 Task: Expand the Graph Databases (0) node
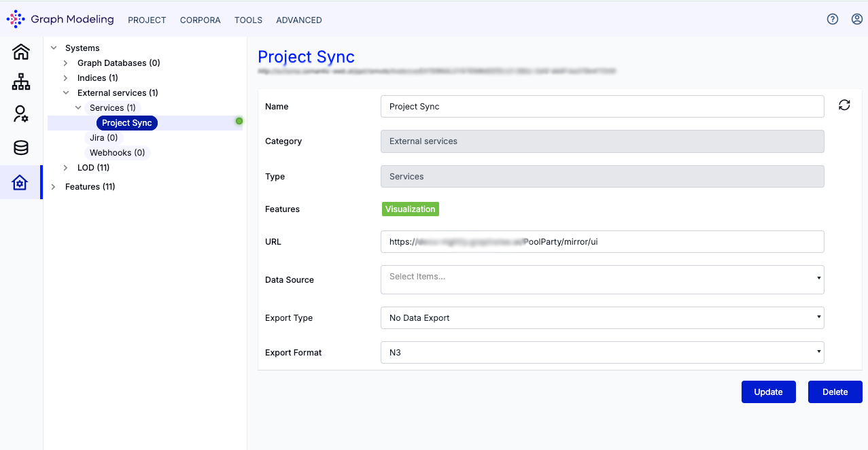point(66,63)
